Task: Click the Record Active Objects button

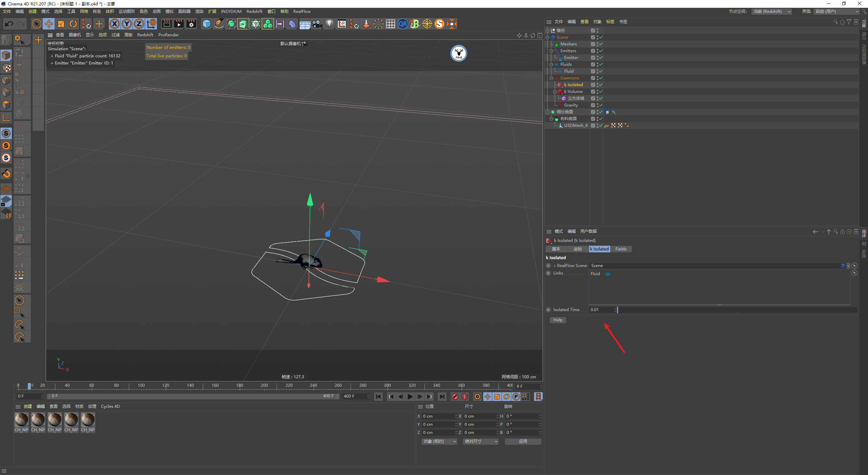Action: pyautogui.click(x=455, y=397)
